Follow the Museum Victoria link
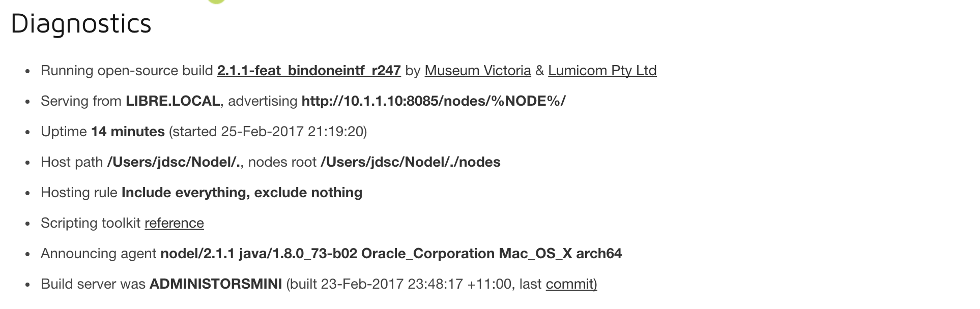 pos(477,71)
